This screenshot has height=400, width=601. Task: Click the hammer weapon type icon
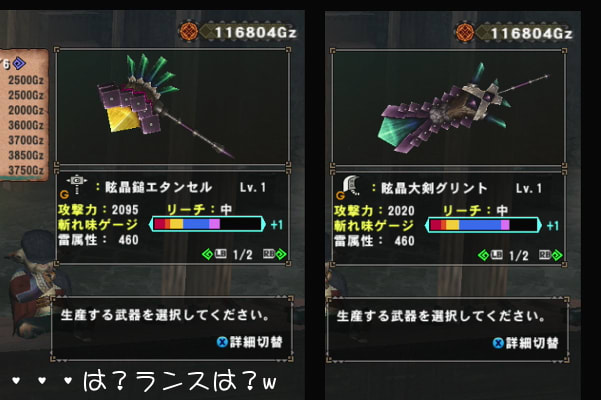coord(77,184)
